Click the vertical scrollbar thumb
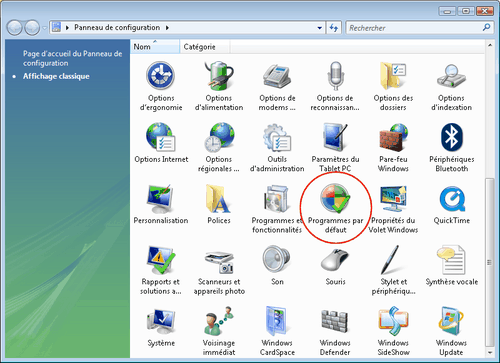 (490, 262)
